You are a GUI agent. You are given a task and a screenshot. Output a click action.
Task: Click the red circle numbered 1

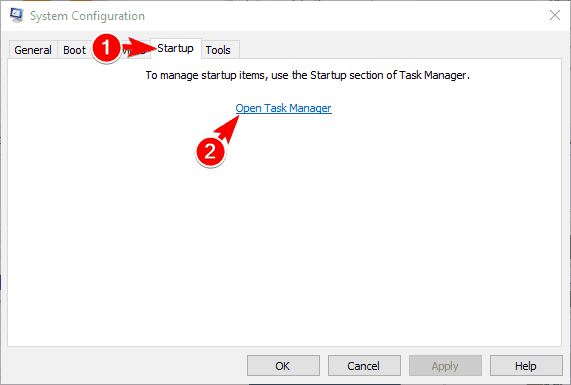tap(106, 48)
